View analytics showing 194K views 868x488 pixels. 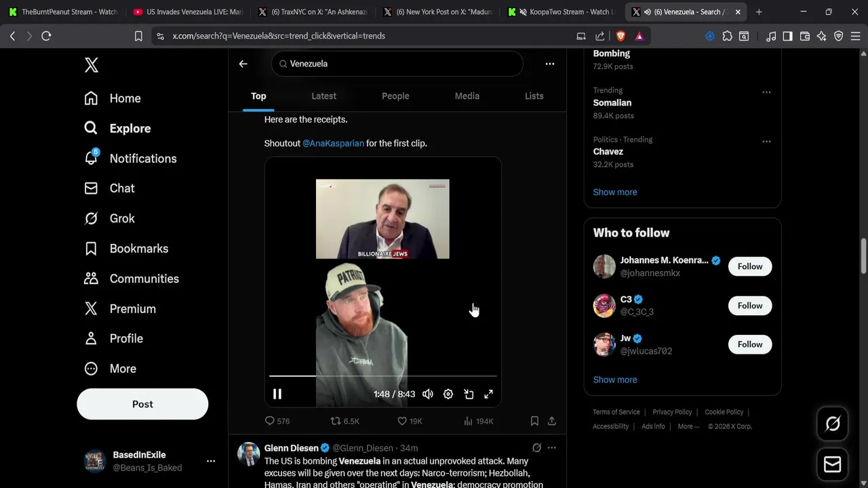pos(478,421)
